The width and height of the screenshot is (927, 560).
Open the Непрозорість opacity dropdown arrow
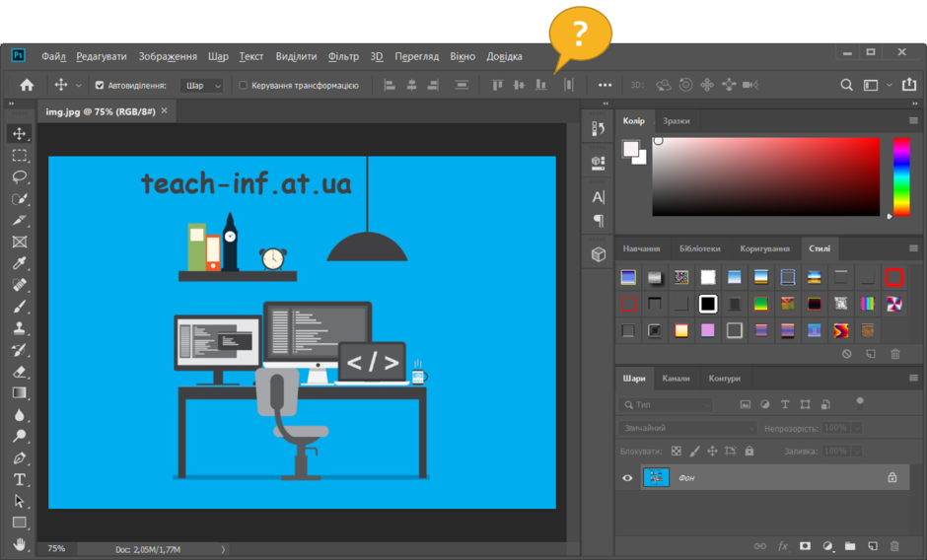click(x=857, y=428)
